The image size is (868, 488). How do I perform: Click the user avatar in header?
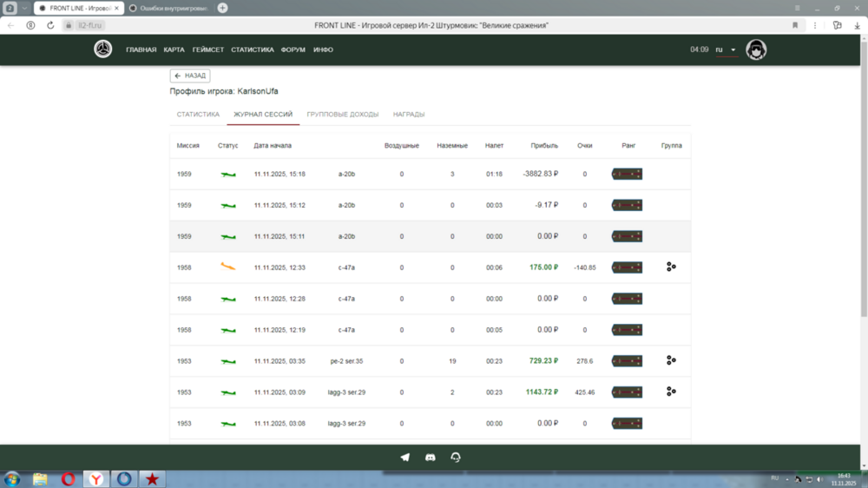[756, 49]
